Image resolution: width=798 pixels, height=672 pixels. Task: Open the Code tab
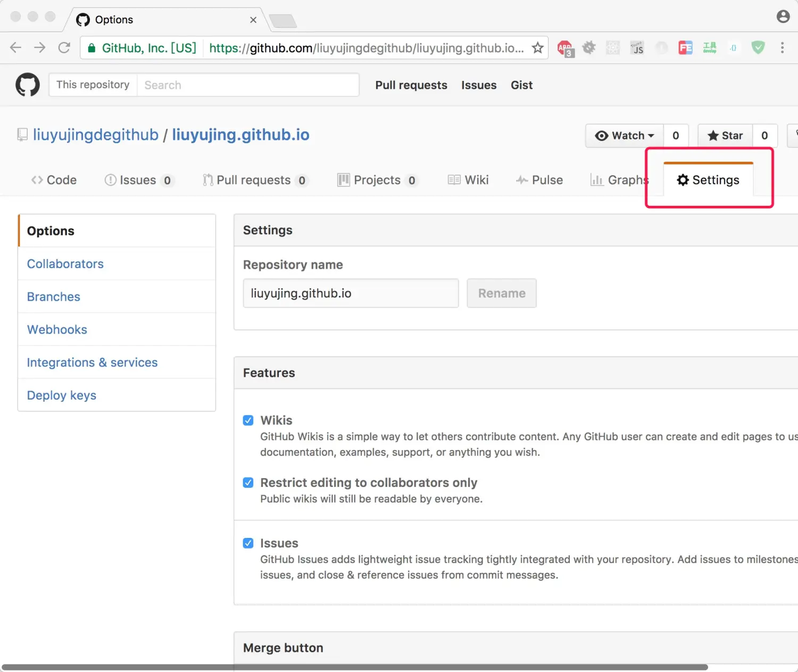pos(54,180)
